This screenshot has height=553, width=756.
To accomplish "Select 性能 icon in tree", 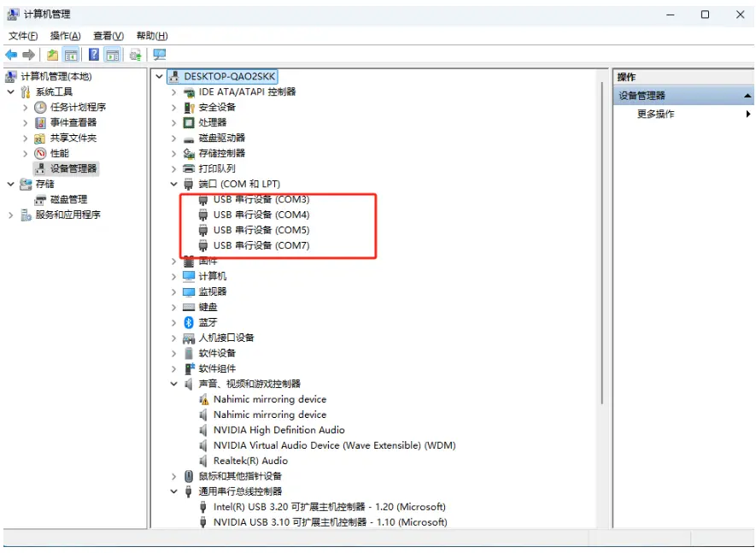I will [x=40, y=154].
